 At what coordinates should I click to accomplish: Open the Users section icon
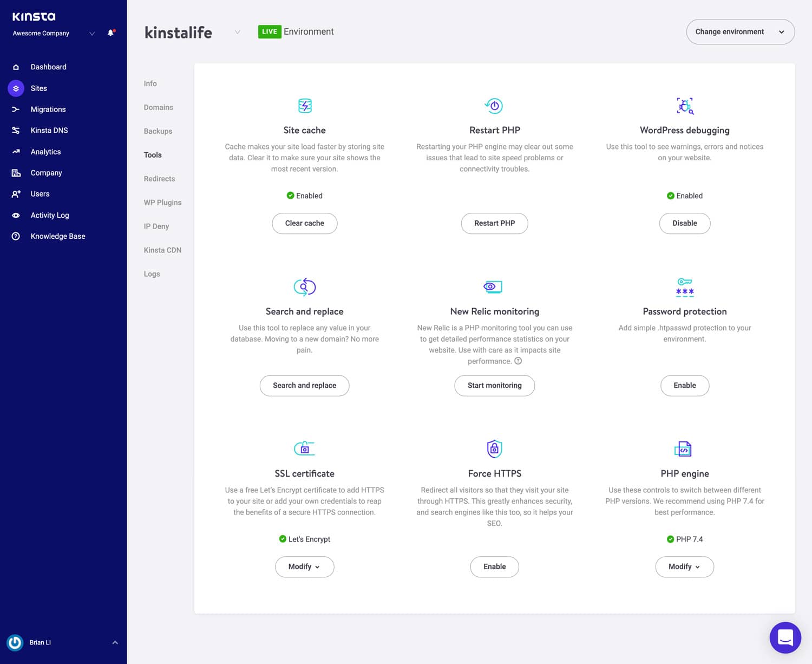[15, 193]
